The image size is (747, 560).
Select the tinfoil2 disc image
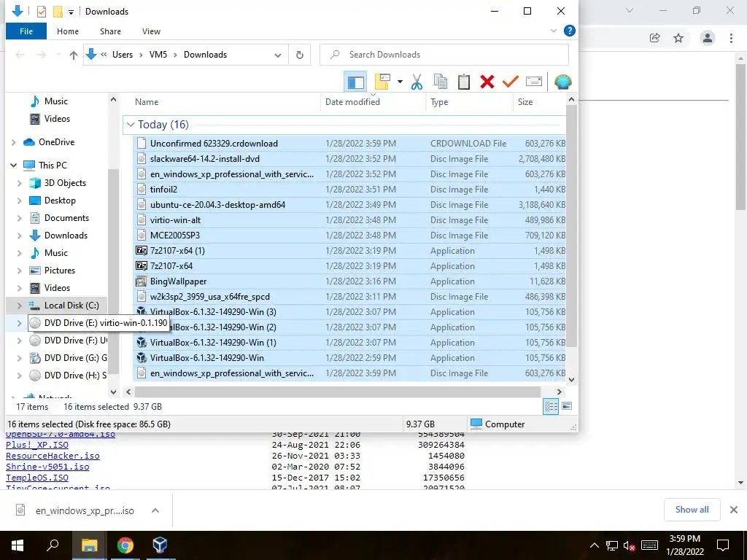(x=350, y=190)
